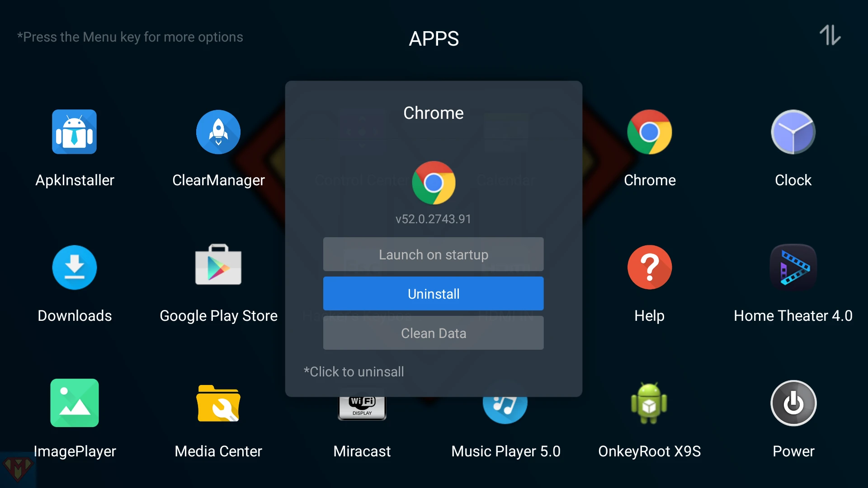Screen dimensions: 868x488
Task: Open the ImagePlayer app icon
Action: tap(75, 403)
